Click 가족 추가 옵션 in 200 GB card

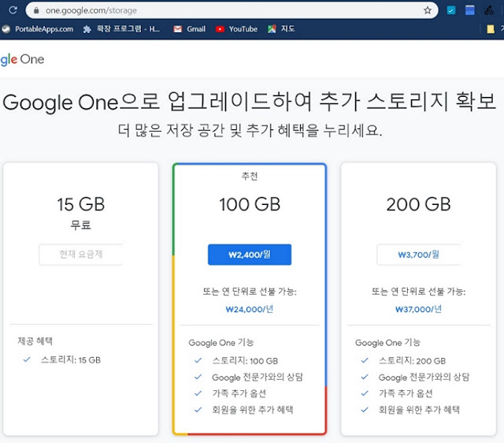[406, 393]
